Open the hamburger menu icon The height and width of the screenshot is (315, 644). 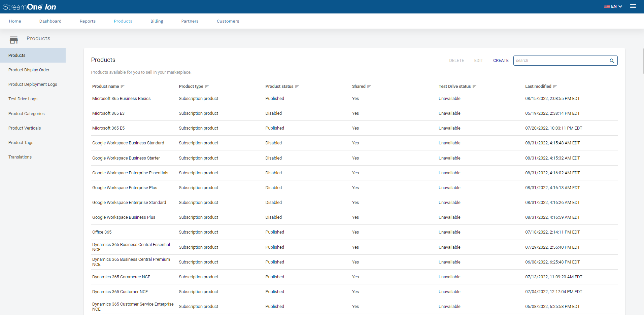(633, 6)
